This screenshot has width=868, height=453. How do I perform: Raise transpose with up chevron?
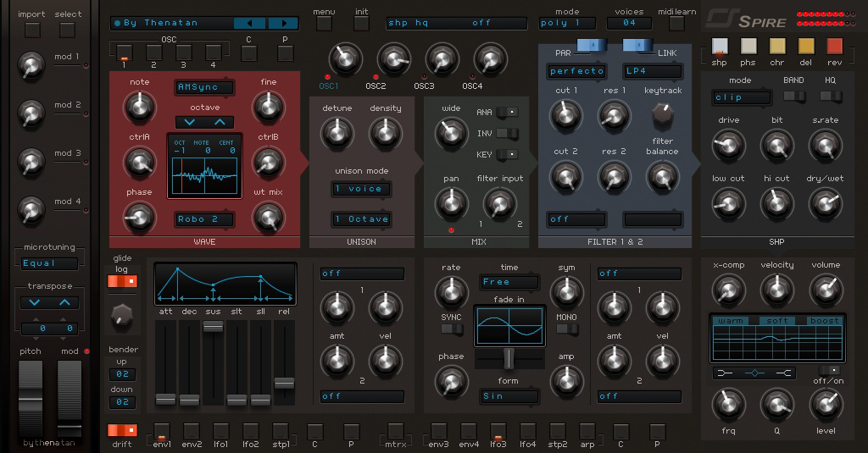pyautogui.click(x=64, y=302)
